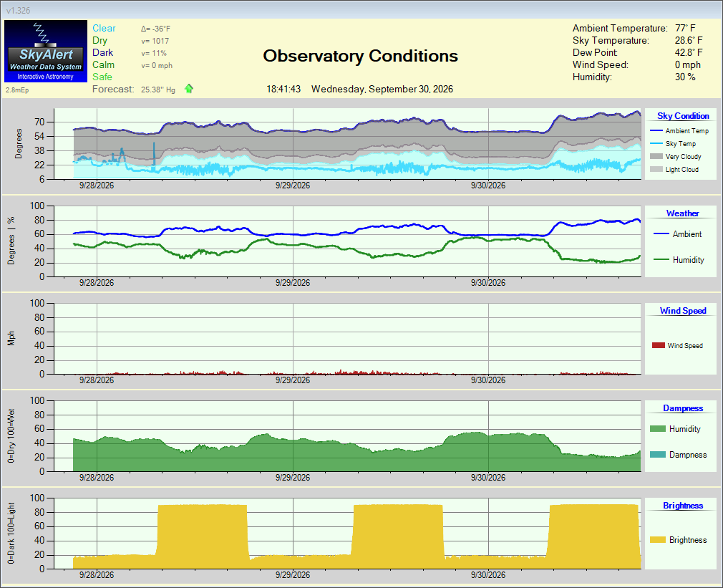Screen dimensions: 723x588
Task: Click the green forecast up-arrow icon
Action: (188, 89)
